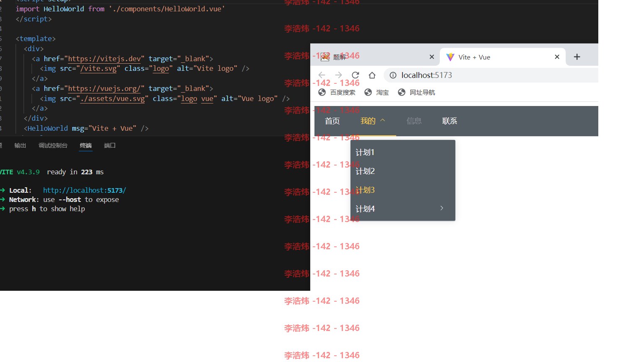Switch to the 调试控制台 panel tab
The height and width of the screenshot is (362, 644).
pyautogui.click(x=53, y=145)
